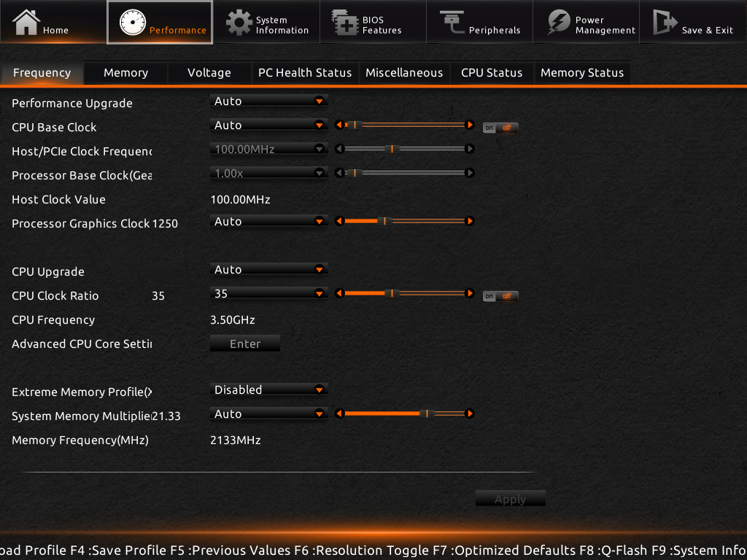This screenshot has width=747, height=560.
Task: Toggle the CPU Clock Ratio on/off switch
Action: tap(500, 296)
